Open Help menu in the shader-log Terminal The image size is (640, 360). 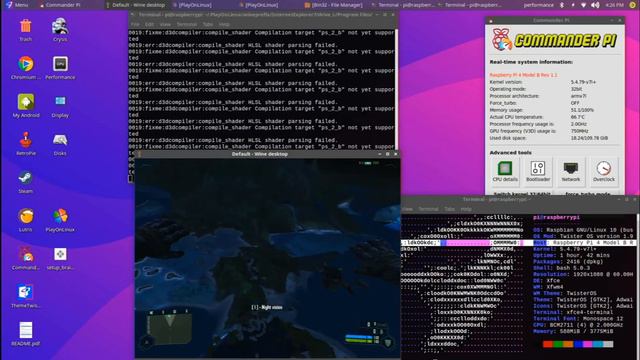pos(224,24)
